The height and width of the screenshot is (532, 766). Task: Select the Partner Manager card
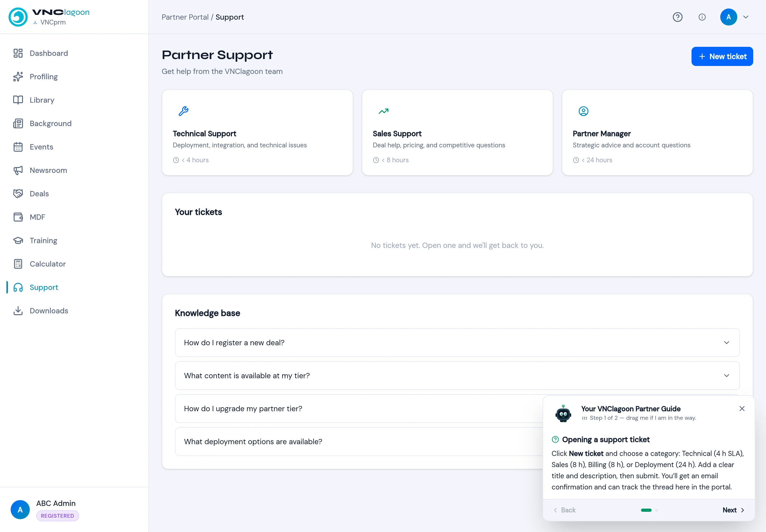click(657, 132)
